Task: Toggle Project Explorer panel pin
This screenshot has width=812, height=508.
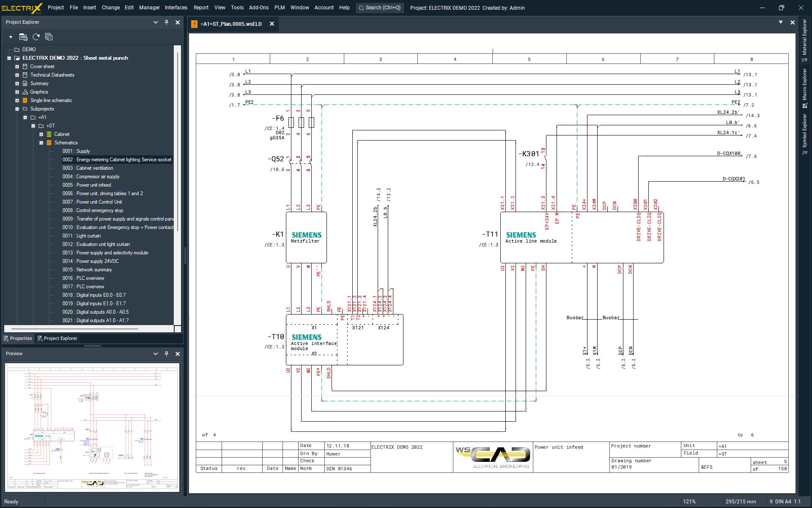Action: coord(165,22)
